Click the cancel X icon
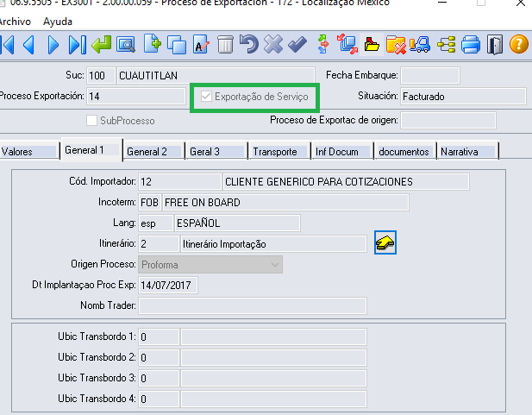 (x=273, y=45)
